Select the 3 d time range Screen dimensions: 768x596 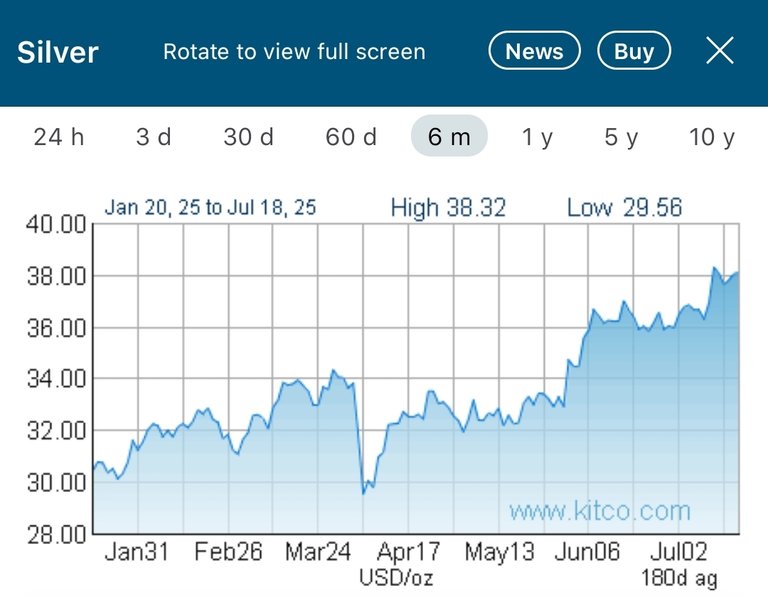coord(154,137)
